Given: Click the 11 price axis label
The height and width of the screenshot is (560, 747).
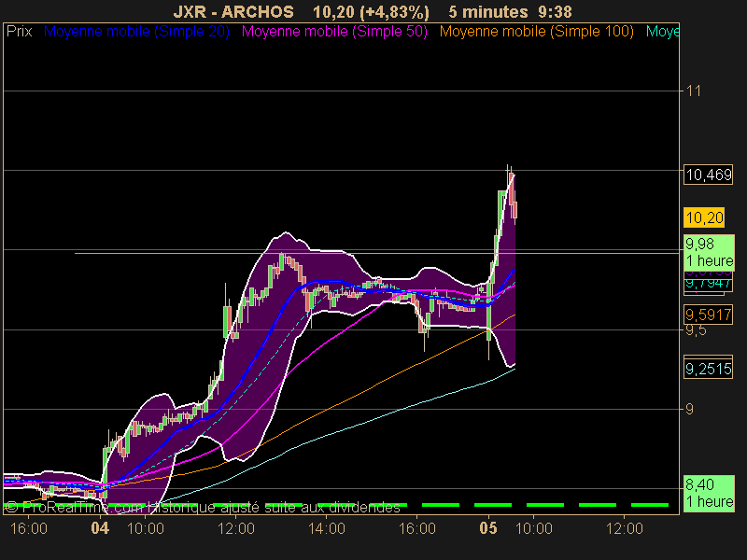Looking at the screenshot, I should pos(694,91).
